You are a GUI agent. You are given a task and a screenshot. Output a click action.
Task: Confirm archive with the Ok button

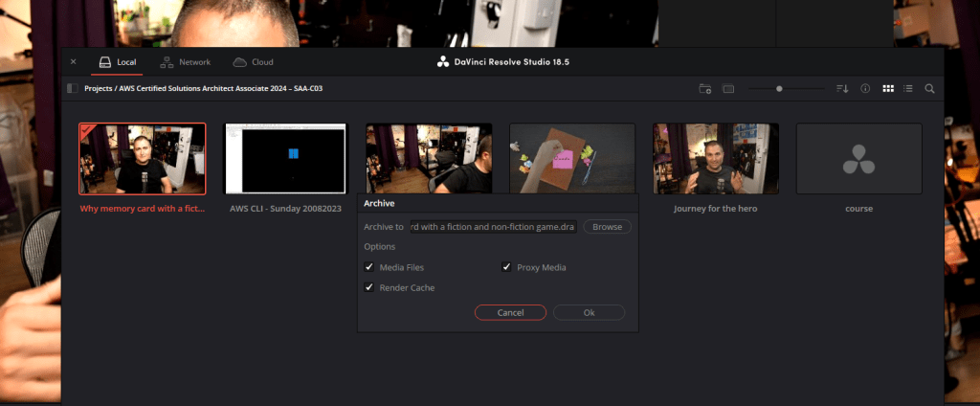pos(589,313)
